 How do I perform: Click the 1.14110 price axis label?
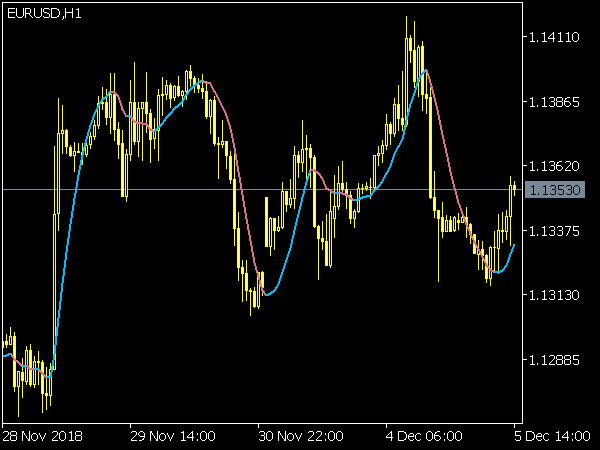(x=554, y=37)
